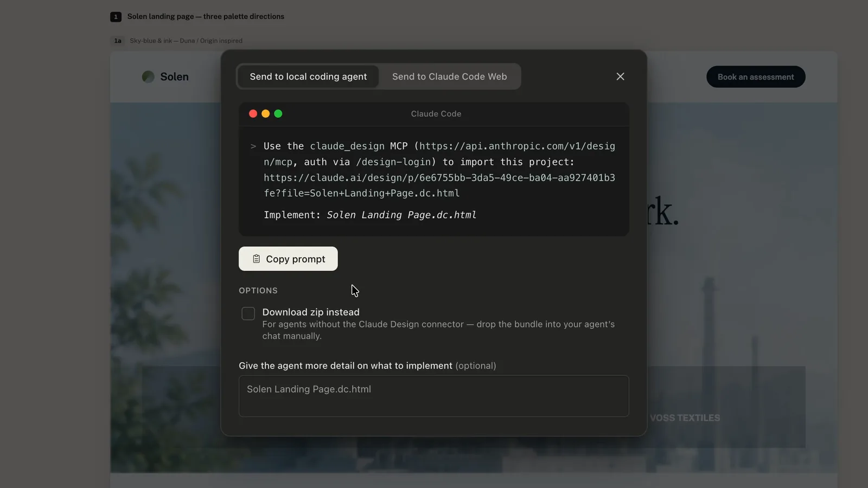
Task: Focus the agent detail text field
Action: tap(433, 396)
